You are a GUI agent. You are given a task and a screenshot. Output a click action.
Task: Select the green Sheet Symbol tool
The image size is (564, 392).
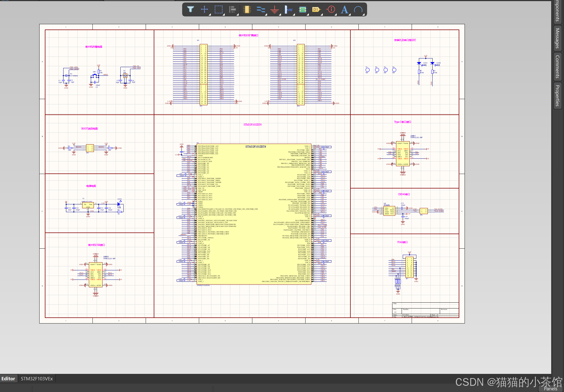coord(303,9)
